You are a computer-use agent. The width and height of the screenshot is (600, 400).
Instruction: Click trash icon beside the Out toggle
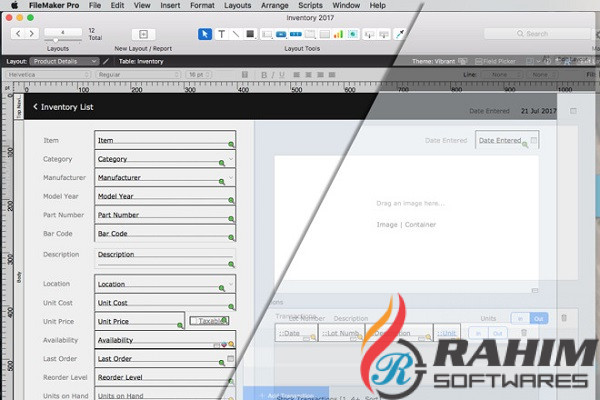point(564,318)
